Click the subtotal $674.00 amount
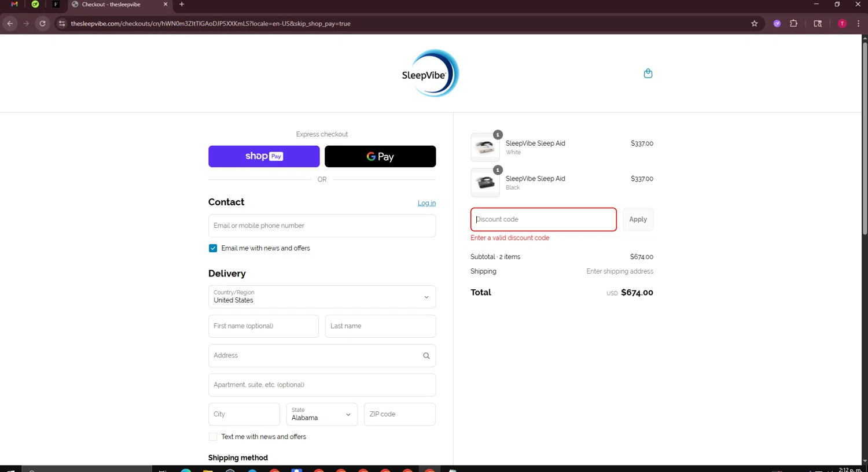 tap(642, 257)
